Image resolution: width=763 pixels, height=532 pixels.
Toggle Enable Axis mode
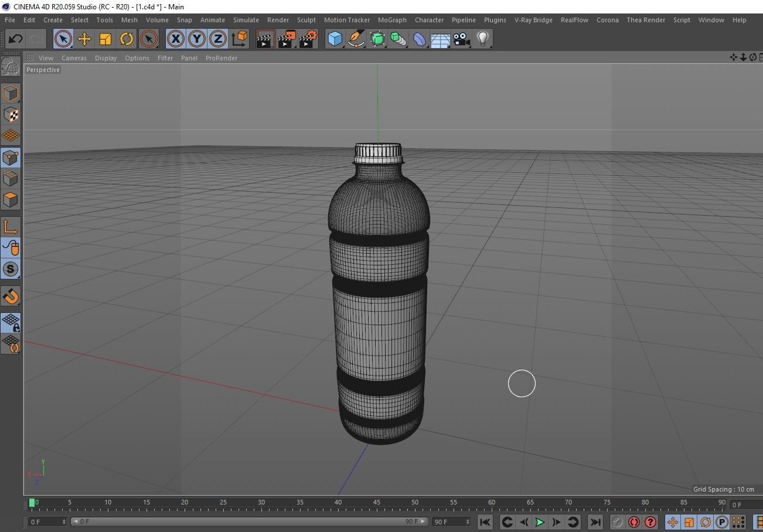[x=11, y=227]
